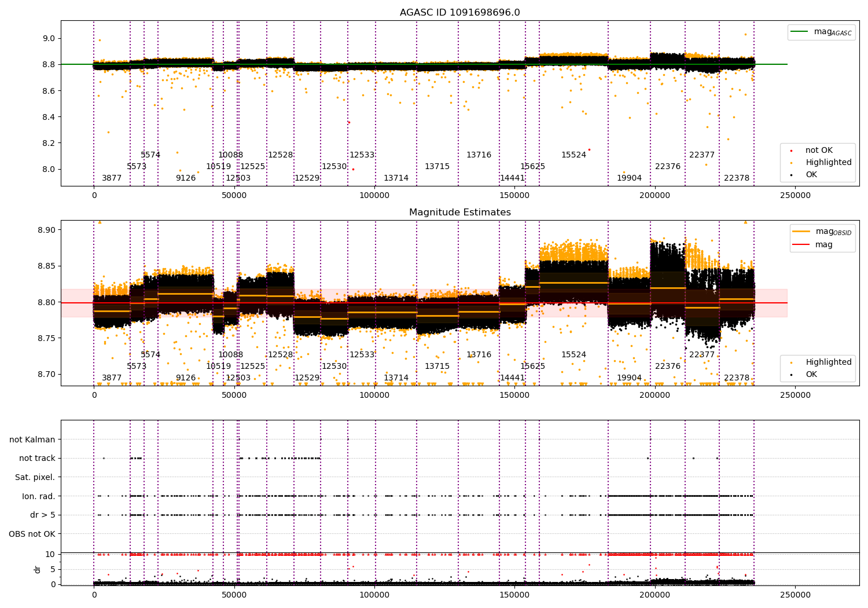
Task: Click the 'Sat. pixel.' row label
Action: (35, 477)
